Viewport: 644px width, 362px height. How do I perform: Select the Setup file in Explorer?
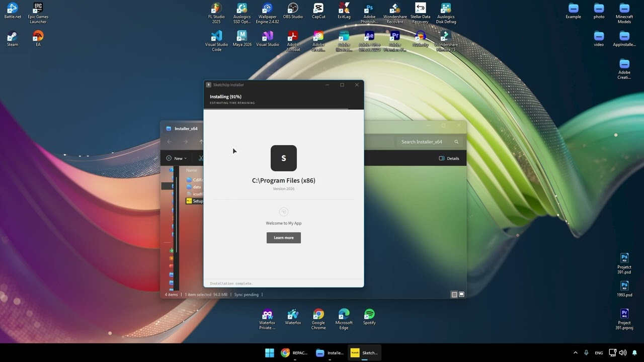pyautogui.click(x=194, y=201)
